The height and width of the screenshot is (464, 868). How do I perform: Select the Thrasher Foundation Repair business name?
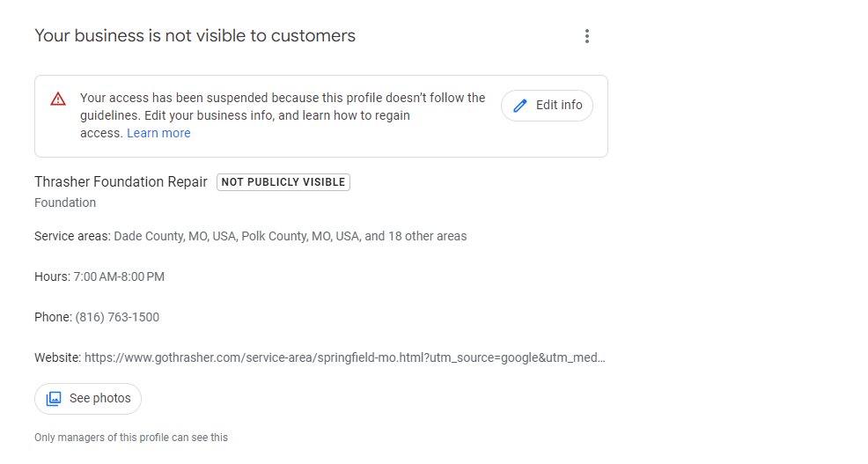click(121, 181)
